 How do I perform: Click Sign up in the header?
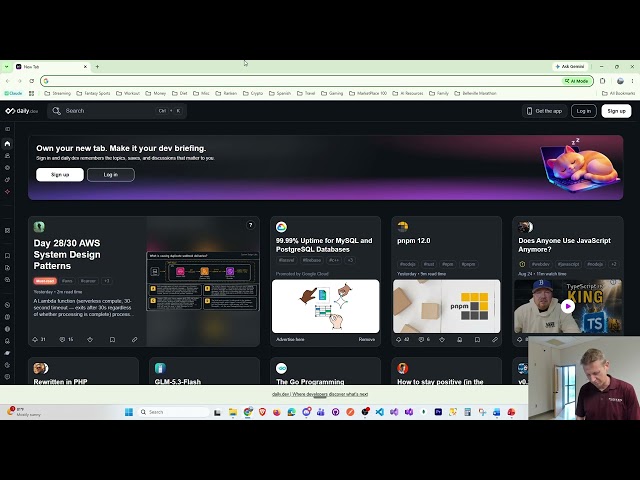(x=616, y=111)
